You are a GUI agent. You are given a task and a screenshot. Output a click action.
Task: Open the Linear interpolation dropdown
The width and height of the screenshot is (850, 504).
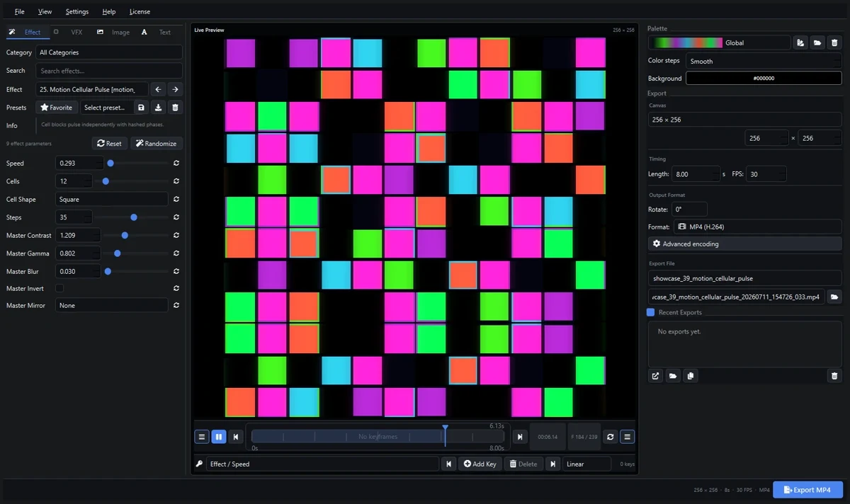click(x=586, y=464)
